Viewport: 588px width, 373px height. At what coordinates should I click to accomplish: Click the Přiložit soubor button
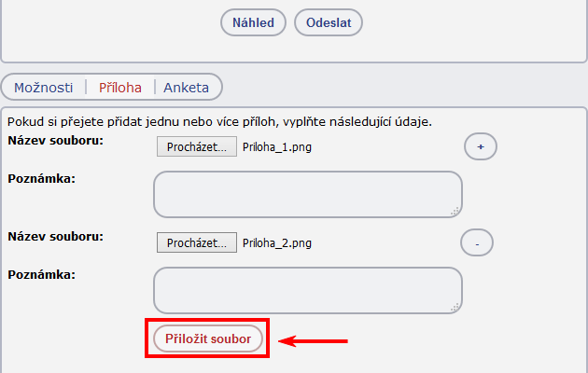208,338
